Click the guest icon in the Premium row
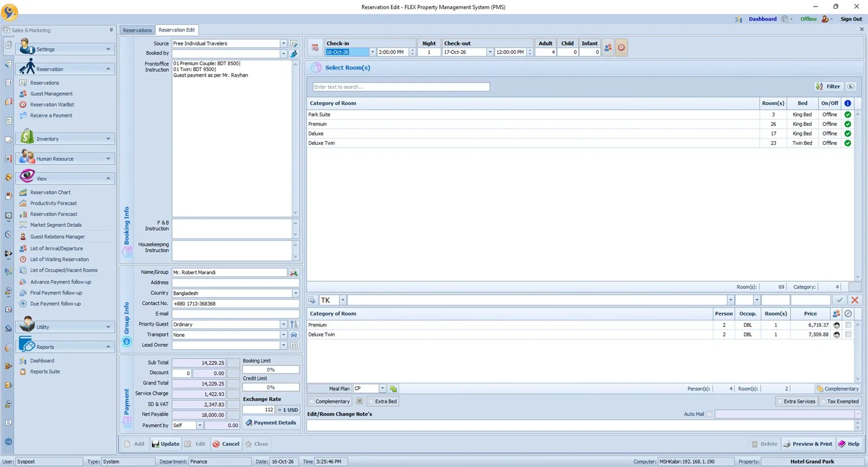 coord(837,325)
